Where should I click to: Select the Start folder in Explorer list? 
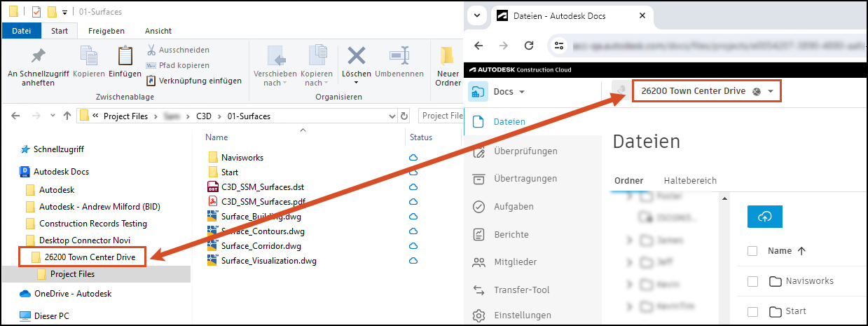click(x=230, y=172)
